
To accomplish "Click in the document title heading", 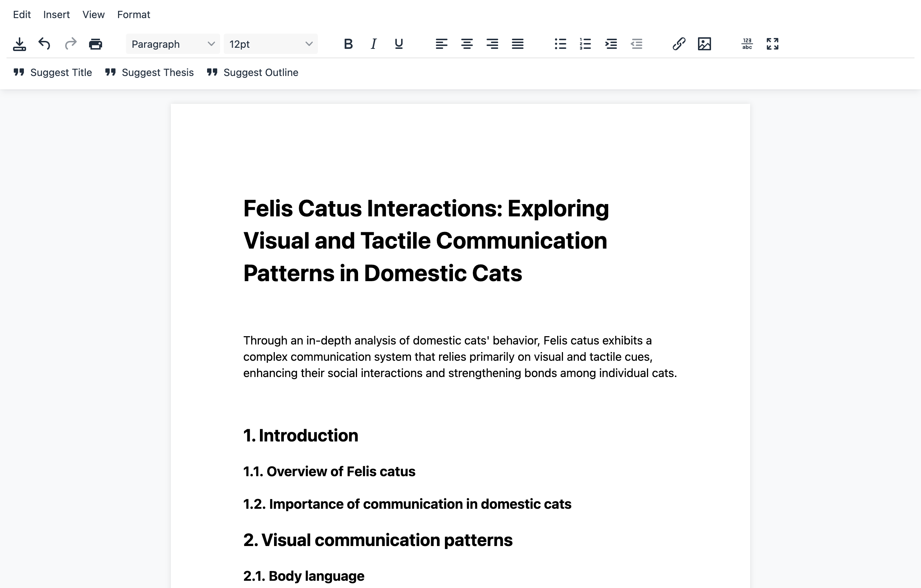I will [x=426, y=241].
